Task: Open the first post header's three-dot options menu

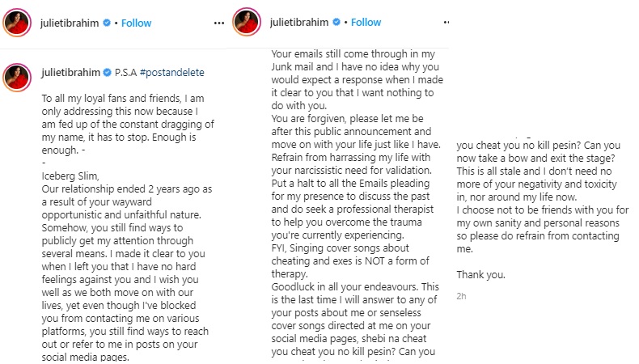Action: (x=219, y=23)
